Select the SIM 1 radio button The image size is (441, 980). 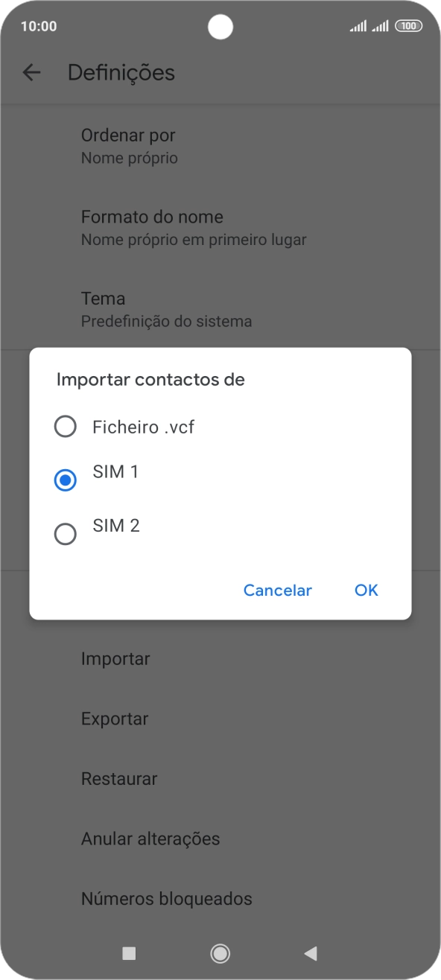coord(66,480)
